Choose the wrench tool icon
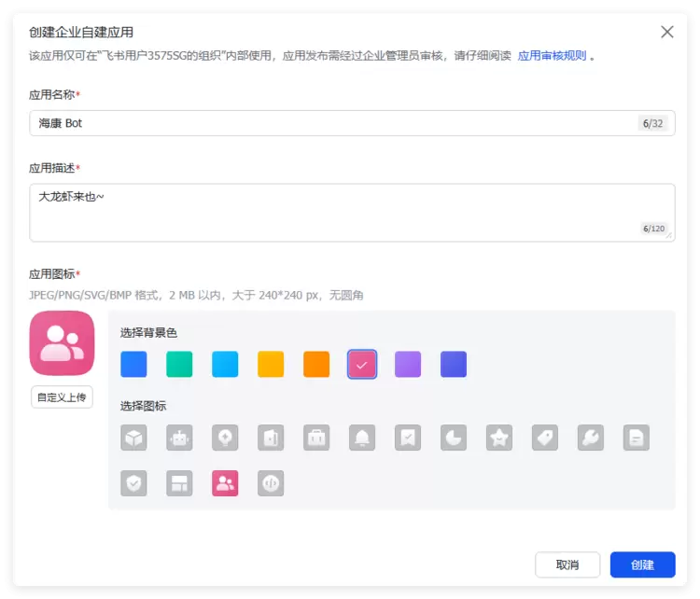This screenshot has width=700, height=599. [591, 438]
